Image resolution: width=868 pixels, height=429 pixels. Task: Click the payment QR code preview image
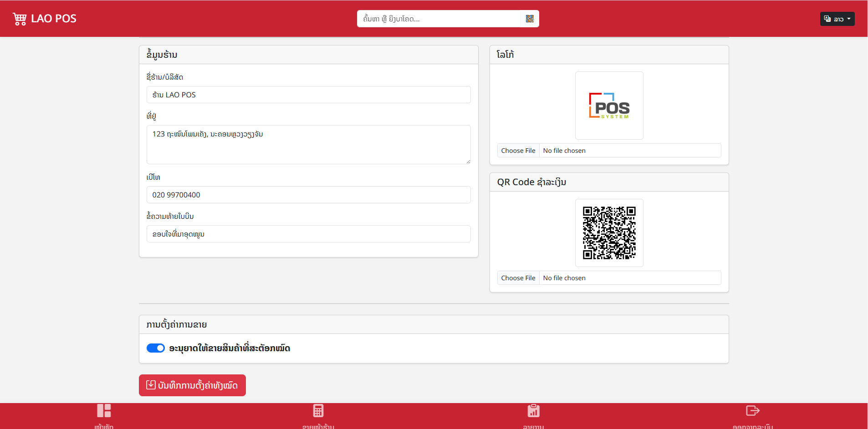click(x=609, y=233)
